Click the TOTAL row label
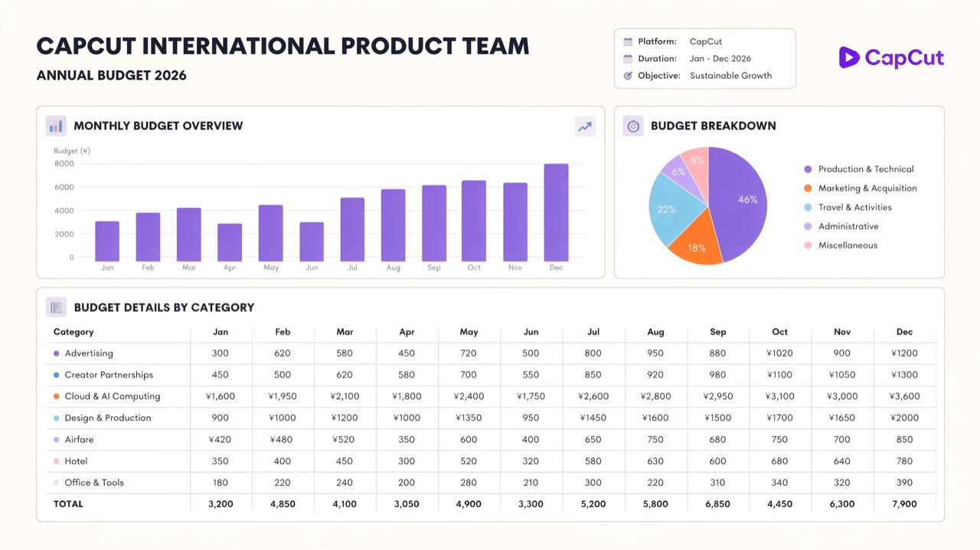The image size is (980, 550). (x=68, y=504)
